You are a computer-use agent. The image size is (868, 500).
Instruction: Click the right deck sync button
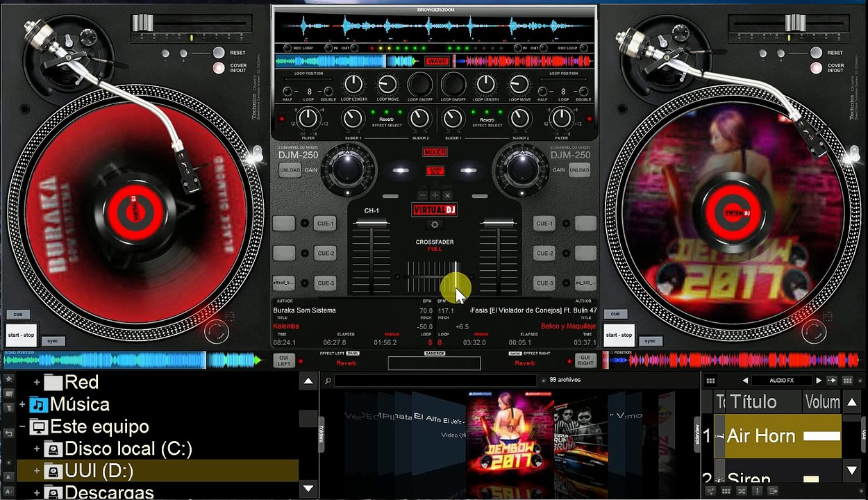coord(650,341)
